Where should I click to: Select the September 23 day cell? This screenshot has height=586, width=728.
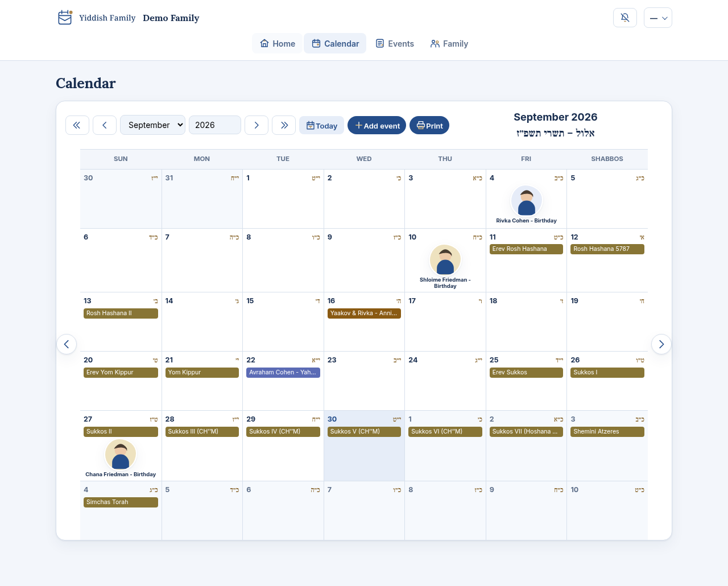364,381
